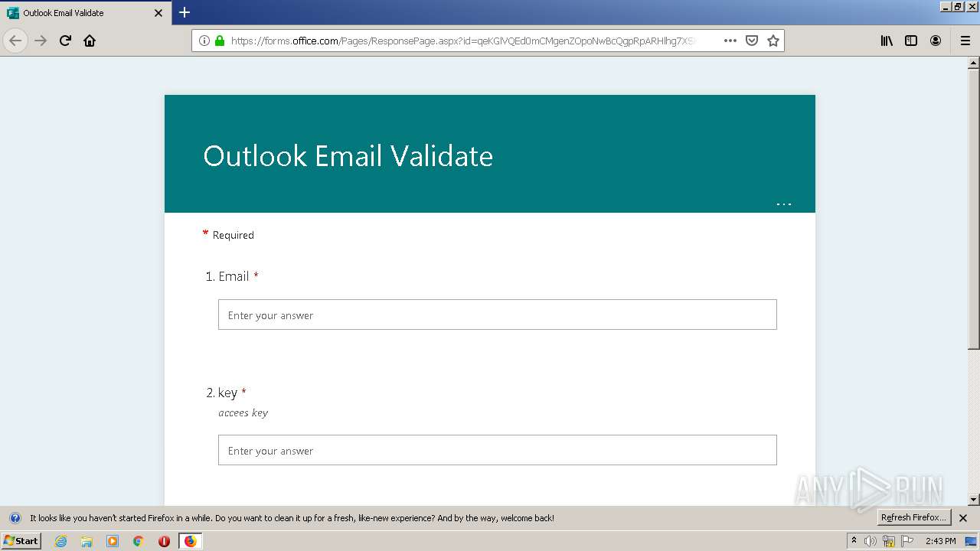The image size is (980, 551).
Task: Select the Outlook Email Validate tab
Action: point(85,13)
